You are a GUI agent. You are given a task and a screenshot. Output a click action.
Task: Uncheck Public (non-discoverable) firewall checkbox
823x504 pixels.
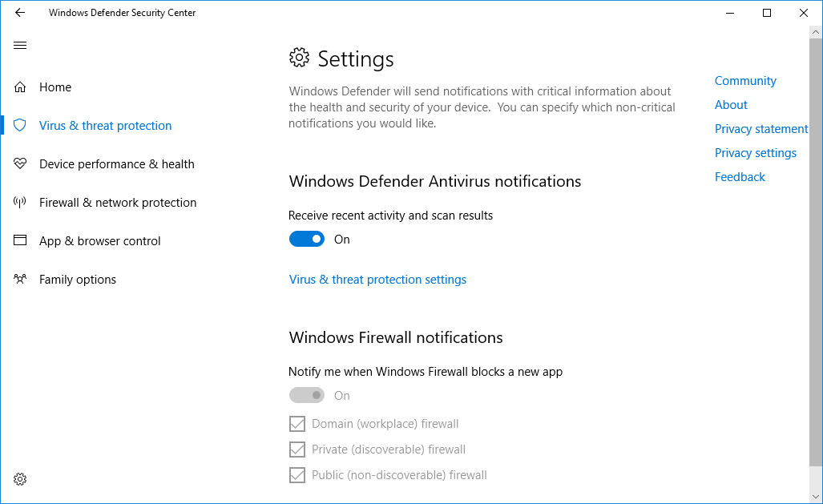click(297, 475)
